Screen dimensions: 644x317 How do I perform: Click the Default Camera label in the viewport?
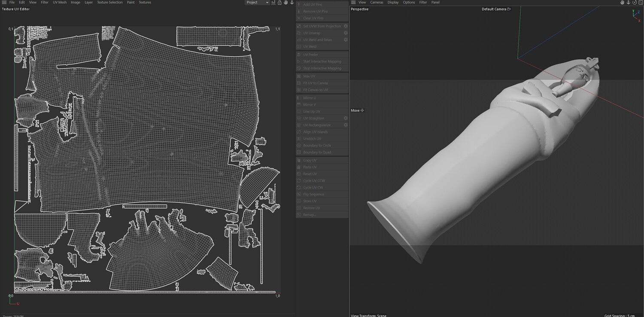tap(494, 9)
